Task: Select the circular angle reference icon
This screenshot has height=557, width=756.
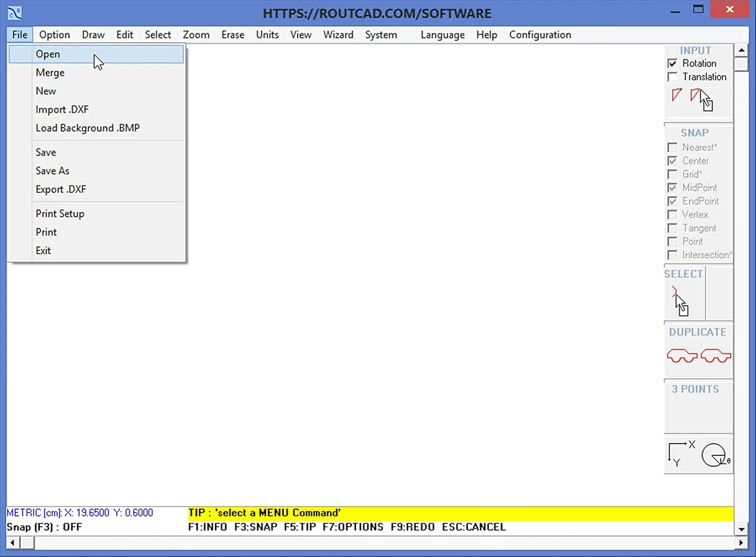Action: point(713,454)
